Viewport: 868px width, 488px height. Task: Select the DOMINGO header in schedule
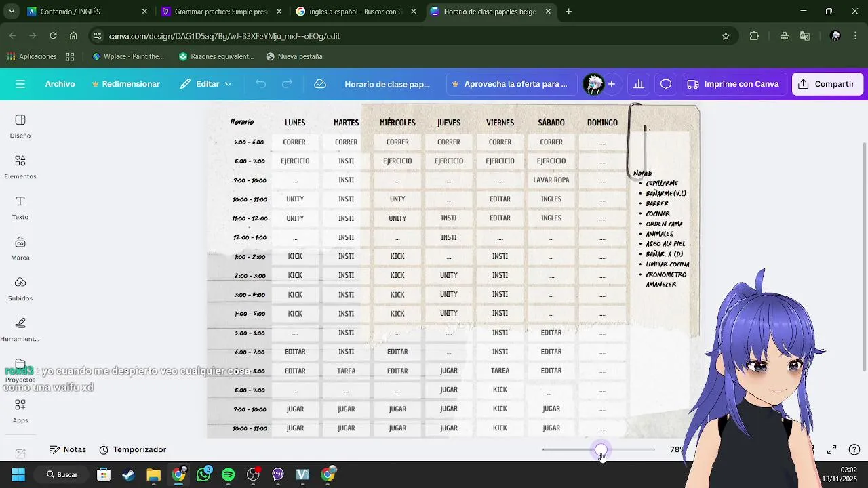602,123
